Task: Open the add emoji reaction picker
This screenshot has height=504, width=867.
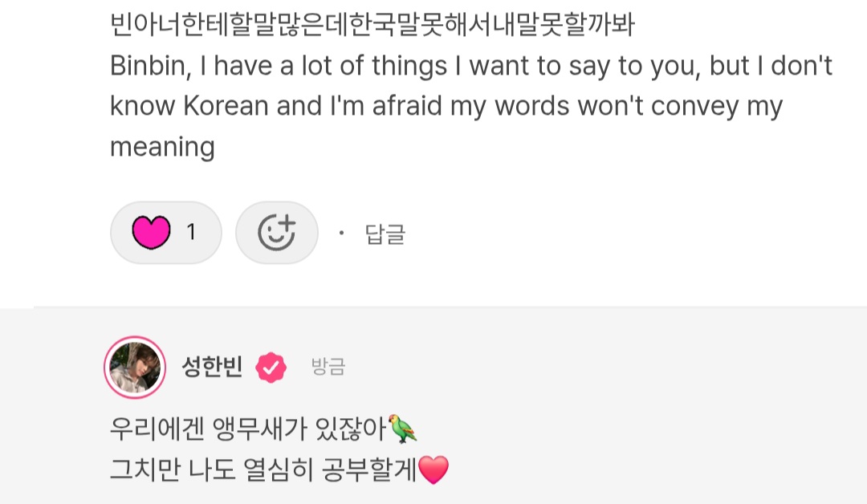Action: pyautogui.click(x=276, y=233)
